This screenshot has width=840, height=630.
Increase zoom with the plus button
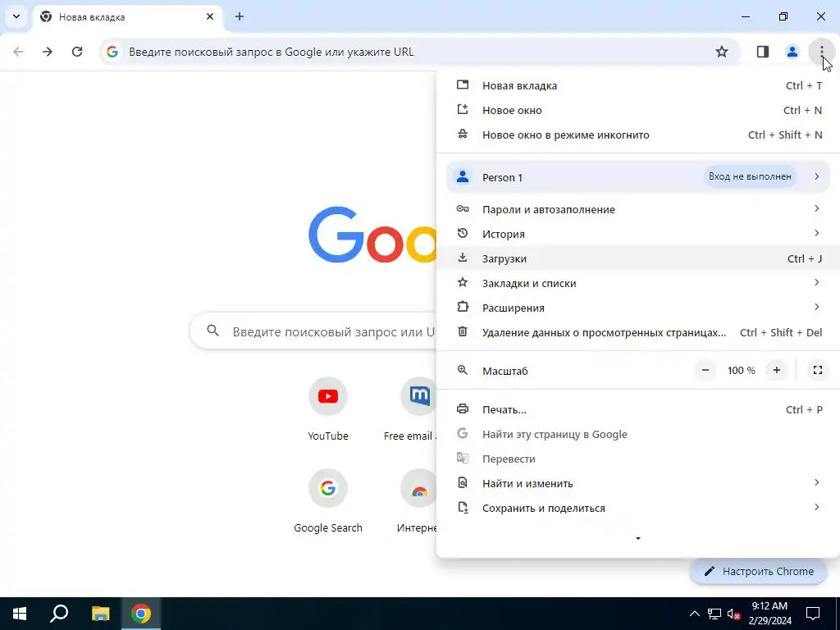coord(776,370)
